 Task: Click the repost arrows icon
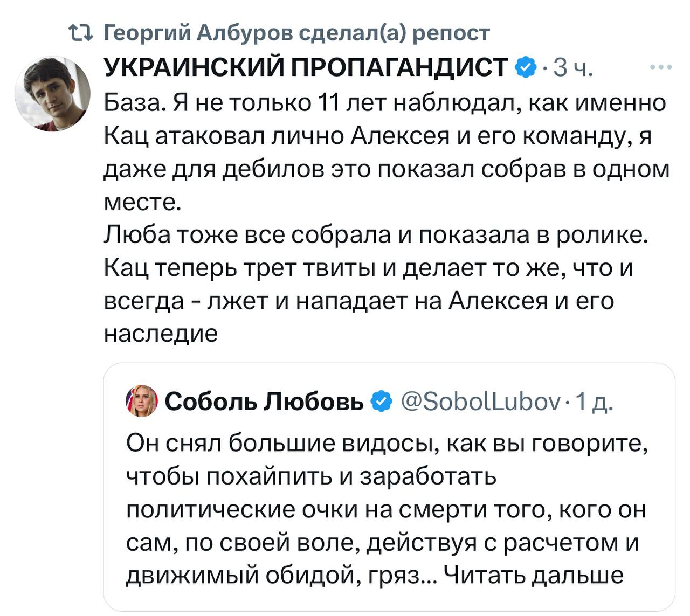point(81,33)
